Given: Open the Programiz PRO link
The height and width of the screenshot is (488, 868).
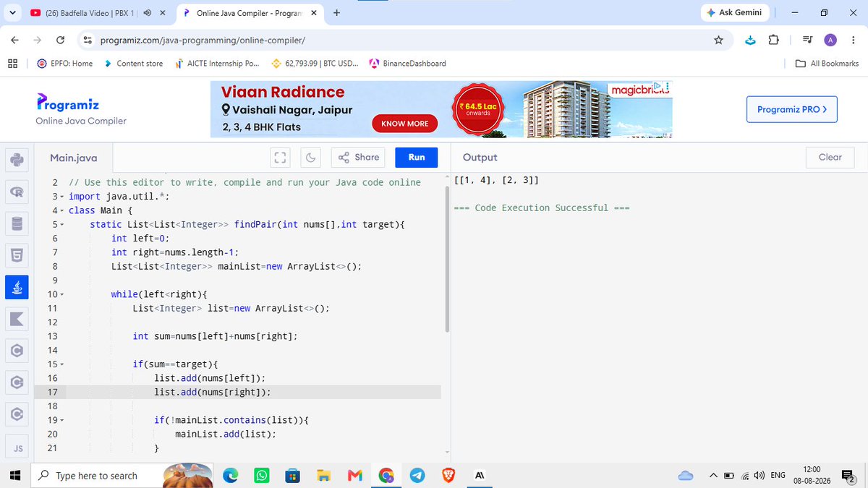Looking at the screenshot, I should pyautogui.click(x=792, y=109).
